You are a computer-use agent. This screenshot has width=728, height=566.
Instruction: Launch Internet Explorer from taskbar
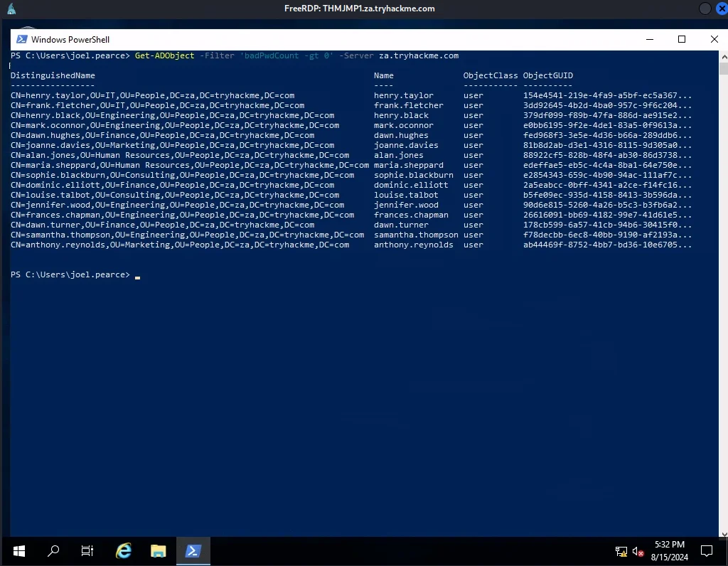[124, 551]
